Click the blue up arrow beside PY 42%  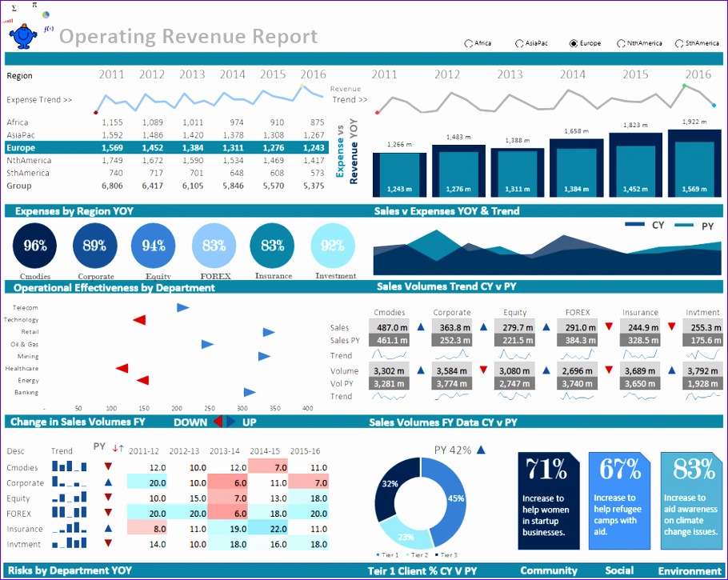(481, 450)
